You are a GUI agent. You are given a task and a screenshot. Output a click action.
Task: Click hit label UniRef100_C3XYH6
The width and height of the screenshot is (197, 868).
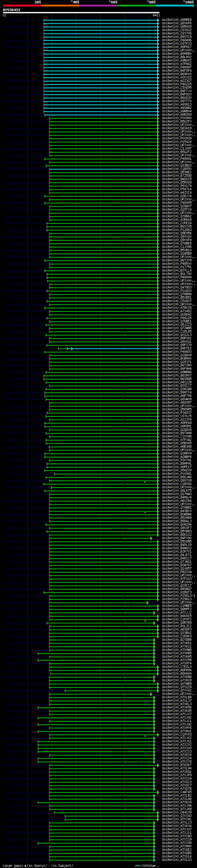(x=177, y=436)
